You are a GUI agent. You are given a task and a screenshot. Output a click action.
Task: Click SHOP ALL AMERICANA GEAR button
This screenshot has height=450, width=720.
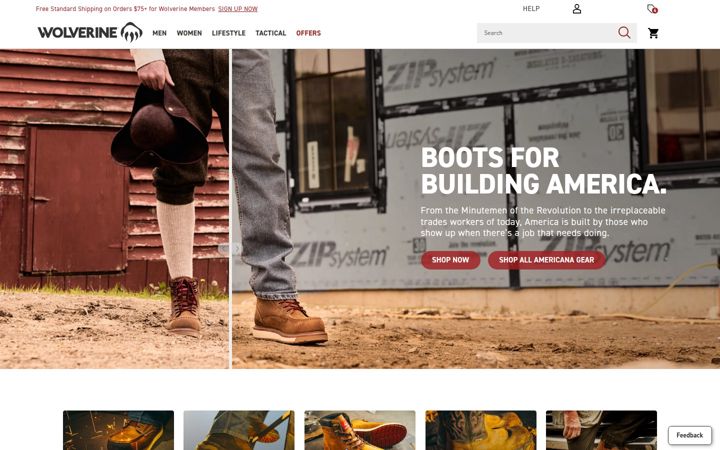click(x=546, y=260)
